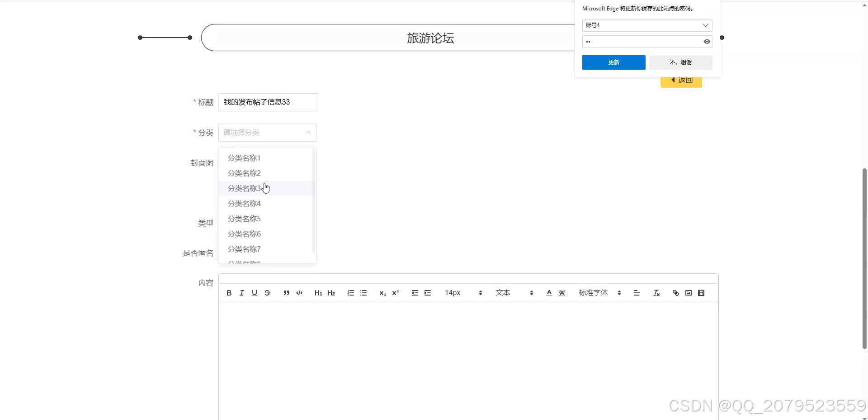Click inside the content editor area
Viewport: 868px width, 420px height.
point(468,361)
